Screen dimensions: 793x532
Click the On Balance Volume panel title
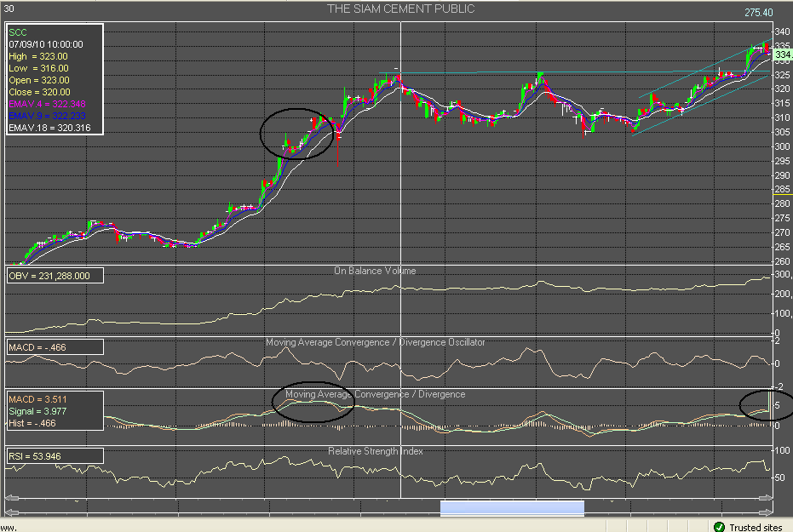pyautogui.click(x=375, y=271)
